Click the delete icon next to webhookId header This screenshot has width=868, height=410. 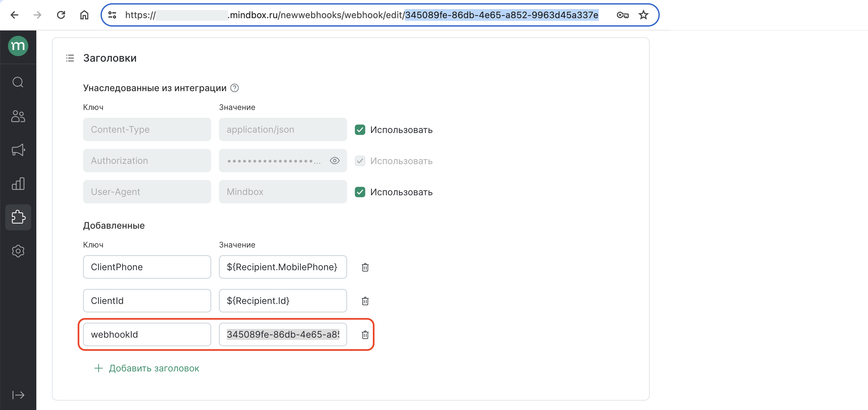(x=365, y=334)
